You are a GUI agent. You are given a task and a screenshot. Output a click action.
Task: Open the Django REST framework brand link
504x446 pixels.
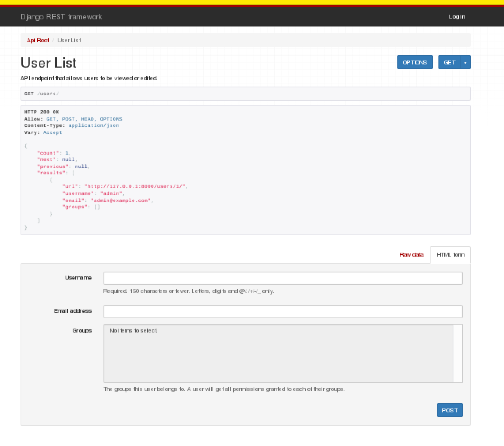(61, 17)
